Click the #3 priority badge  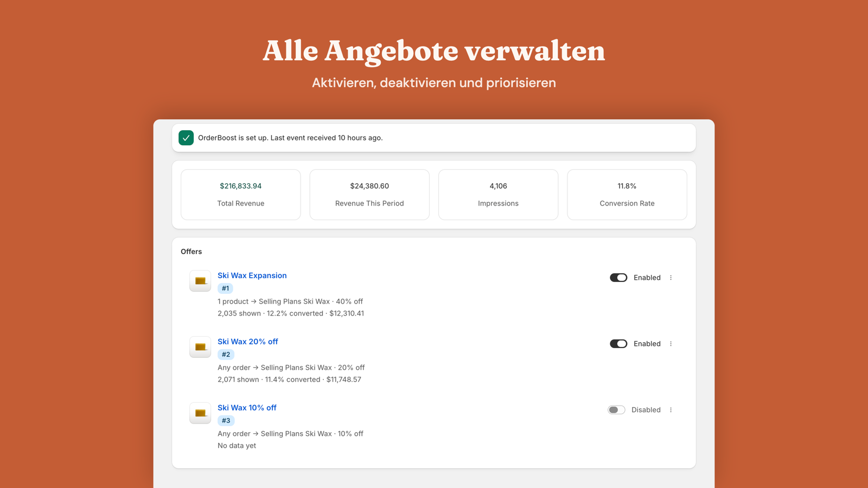tap(226, 421)
